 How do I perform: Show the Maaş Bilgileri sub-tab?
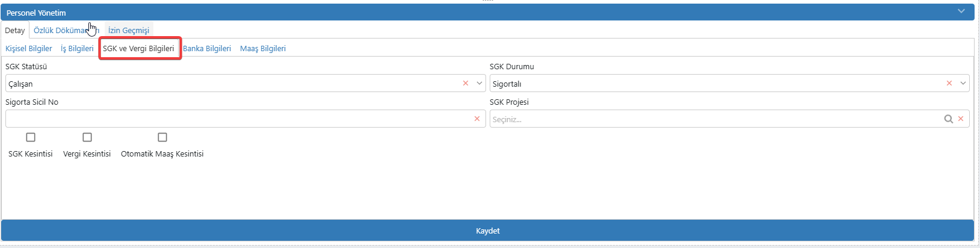pos(263,48)
